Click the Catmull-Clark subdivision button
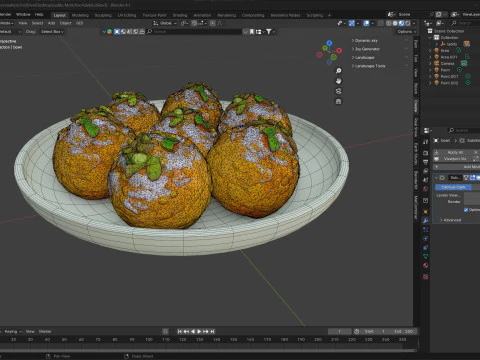This screenshot has width=480, height=360. coord(453,187)
